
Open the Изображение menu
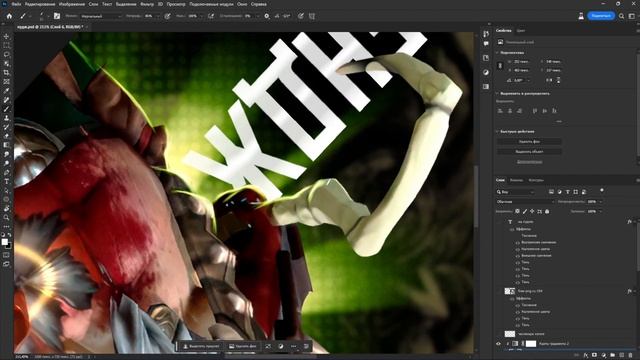(x=71, y=4)
